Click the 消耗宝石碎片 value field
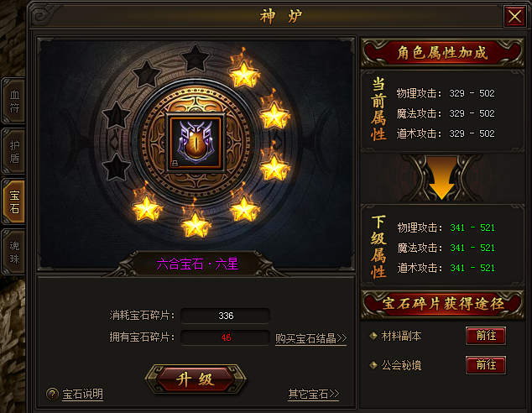This screenshot has width=532, height=413. [226, 316]
